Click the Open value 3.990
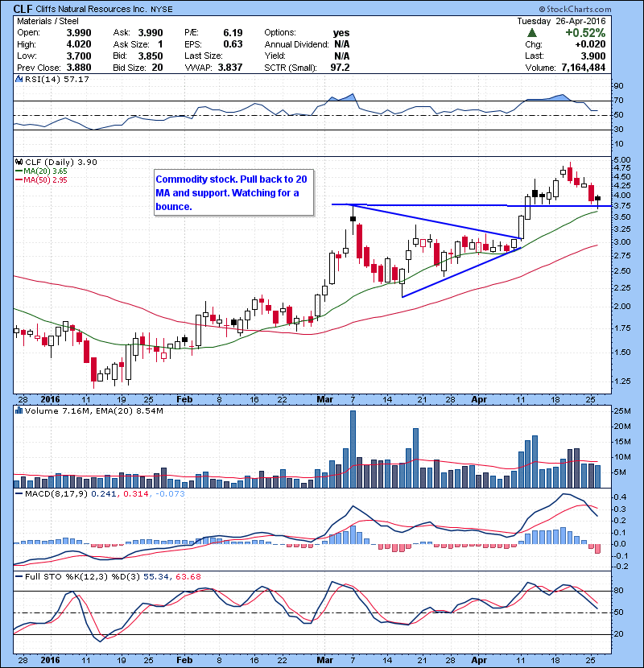Image resolution: width=644 pixels, height=668 pixels. [79, 33]
